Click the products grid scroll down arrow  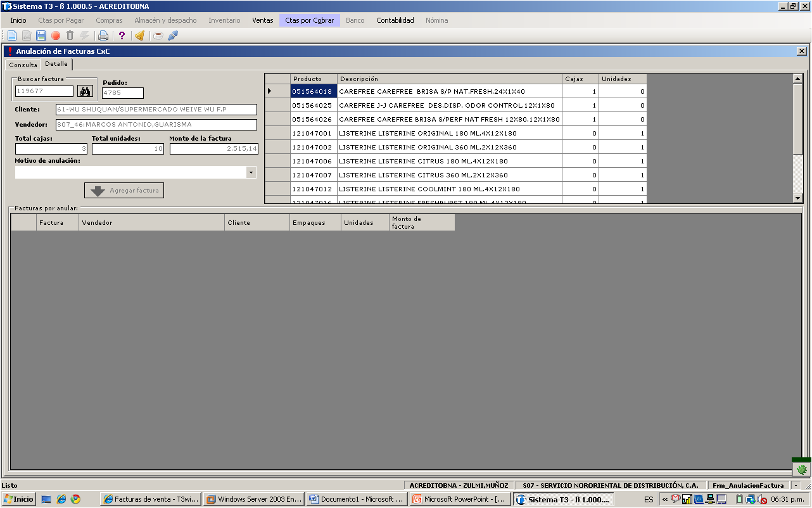pyautogui.click(x=798, y=198)
